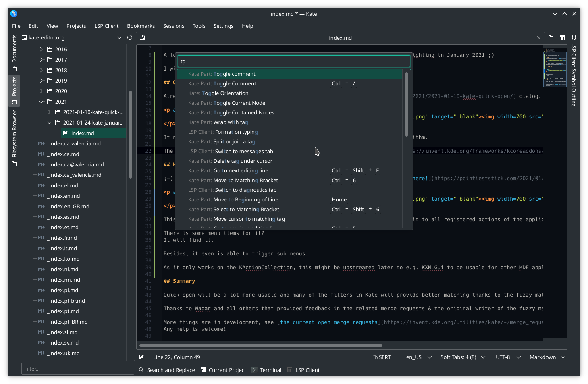Open the Search and Replace panel
Viewport: 588px width, 384px height.
167,370
